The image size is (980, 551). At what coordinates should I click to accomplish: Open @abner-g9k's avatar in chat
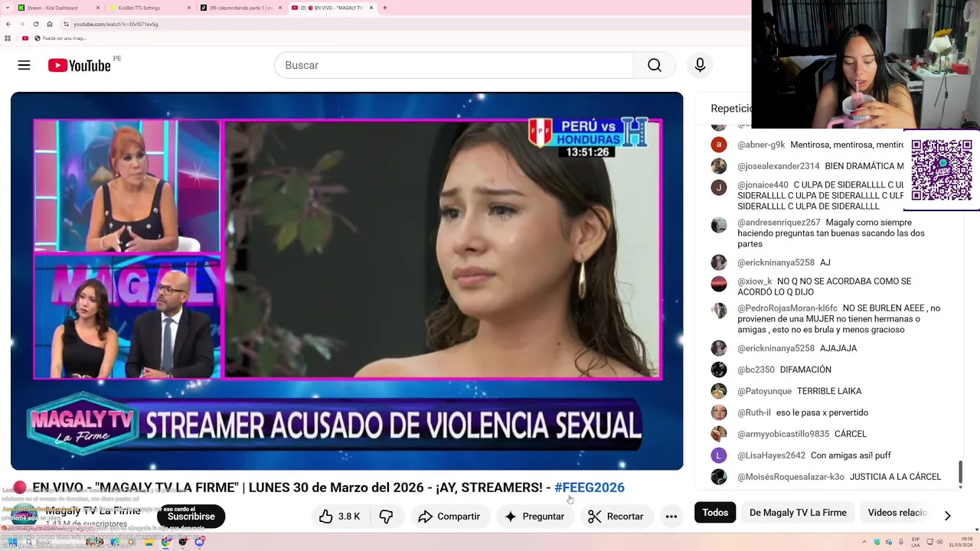pyautogui.click(x=718, y=144)
